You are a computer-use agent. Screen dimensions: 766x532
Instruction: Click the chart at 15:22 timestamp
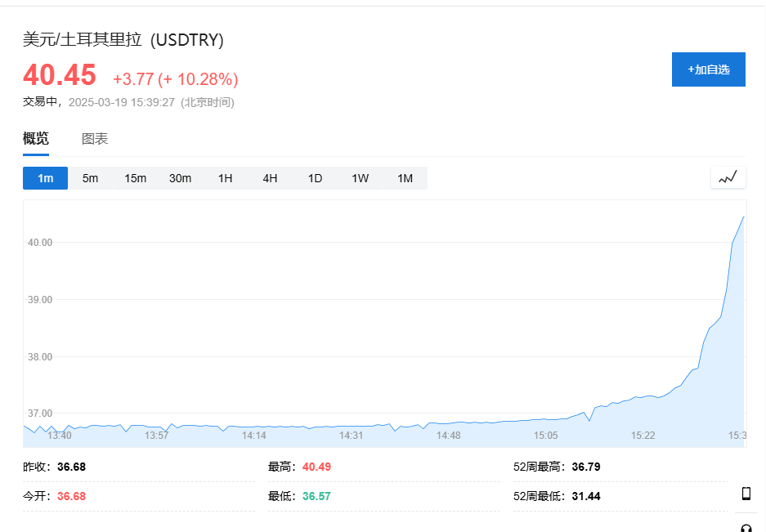pyautogui.click(x=643, y=436)
